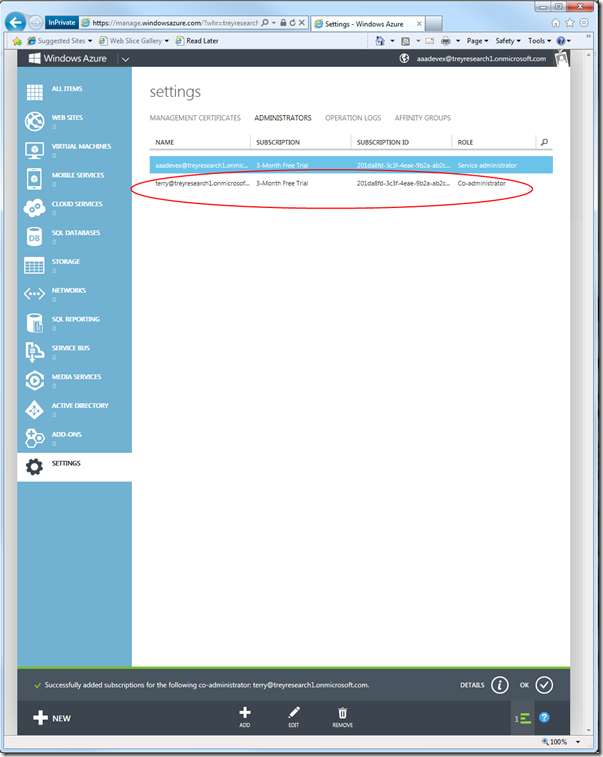The image size is (603, 757).
Task: Switch to Administrators tab
Action: click(283, 118)
